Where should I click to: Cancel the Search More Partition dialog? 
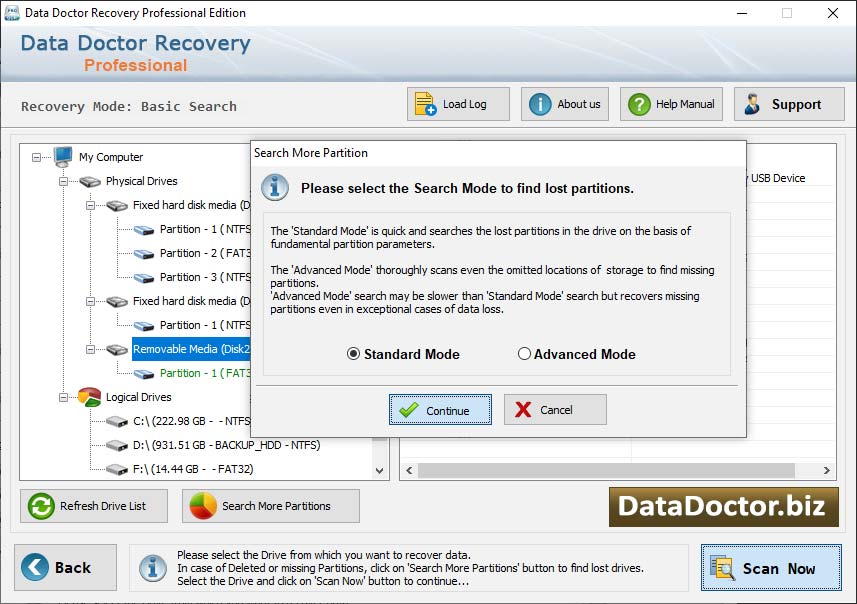click(555, 410)
